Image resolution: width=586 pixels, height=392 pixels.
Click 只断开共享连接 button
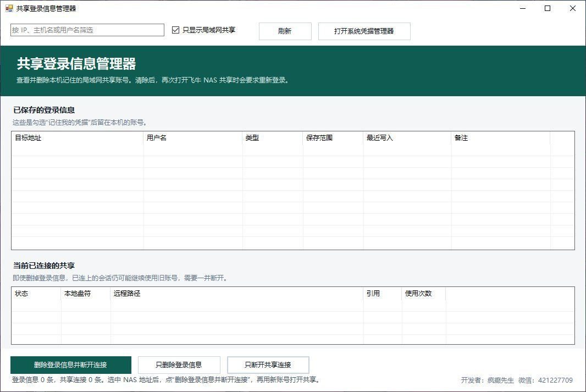tap(268, 365)
